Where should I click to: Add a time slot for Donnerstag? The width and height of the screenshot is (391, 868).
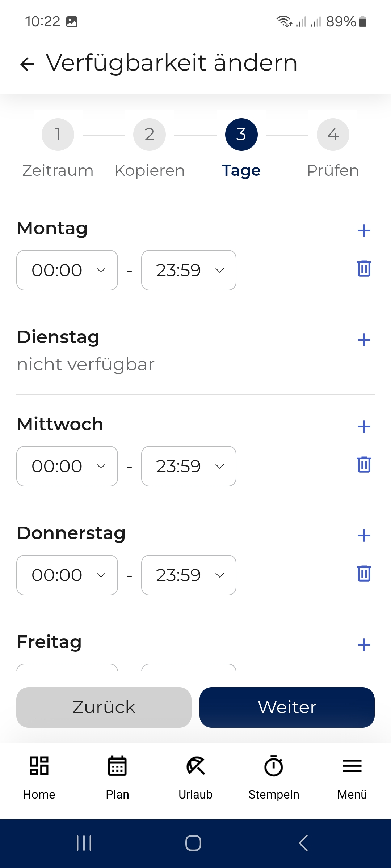(x=364, y=536)
